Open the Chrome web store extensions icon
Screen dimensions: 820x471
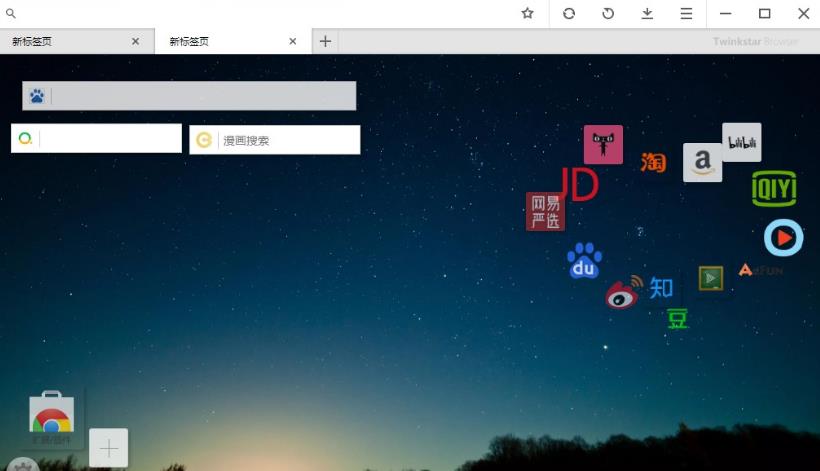pyautogui.click(x=51, y=414)
